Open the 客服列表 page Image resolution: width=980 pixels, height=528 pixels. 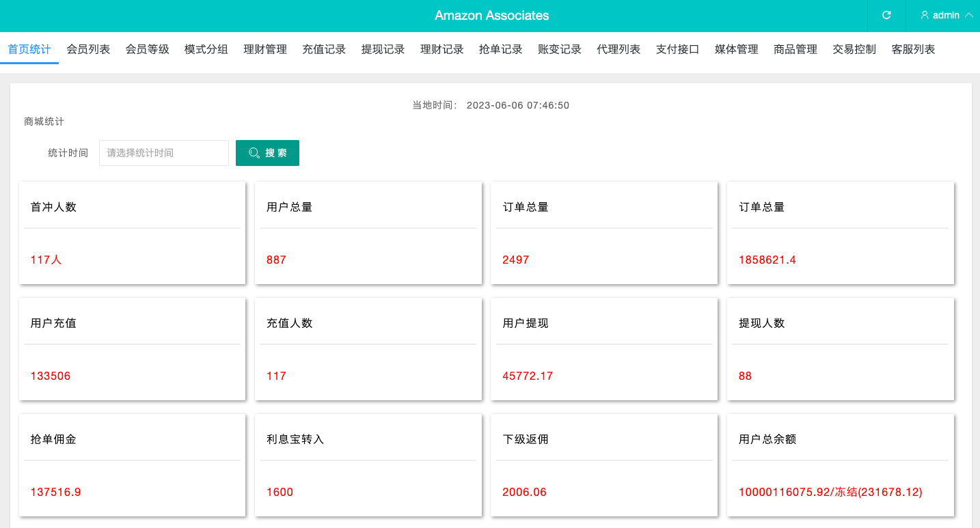coord(912,49)
